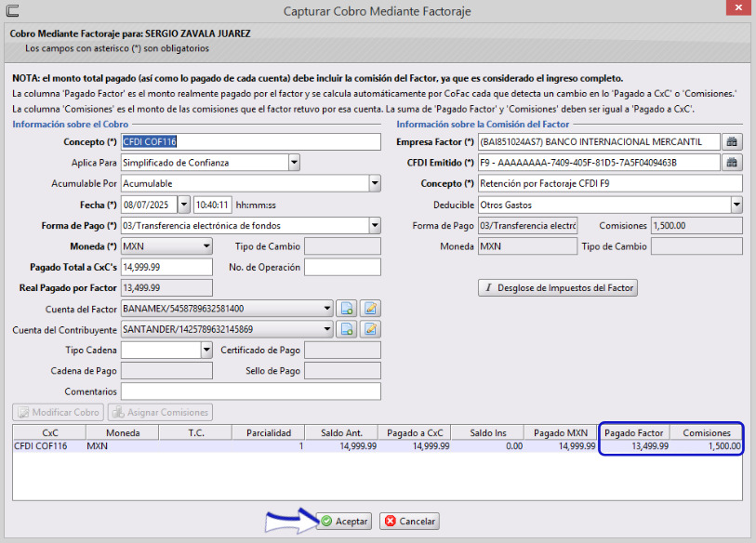The image size is (756, 543).
Task: Click the Real Pagado por Factor field
Action: (x=166, y=288)
